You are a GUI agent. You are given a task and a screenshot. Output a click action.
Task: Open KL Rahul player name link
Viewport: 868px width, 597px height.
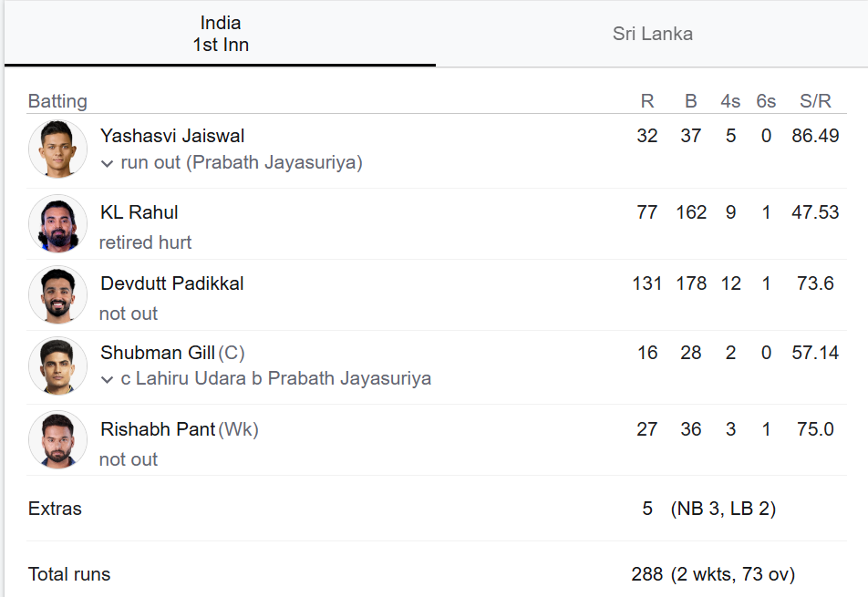(x=139, y=211)
